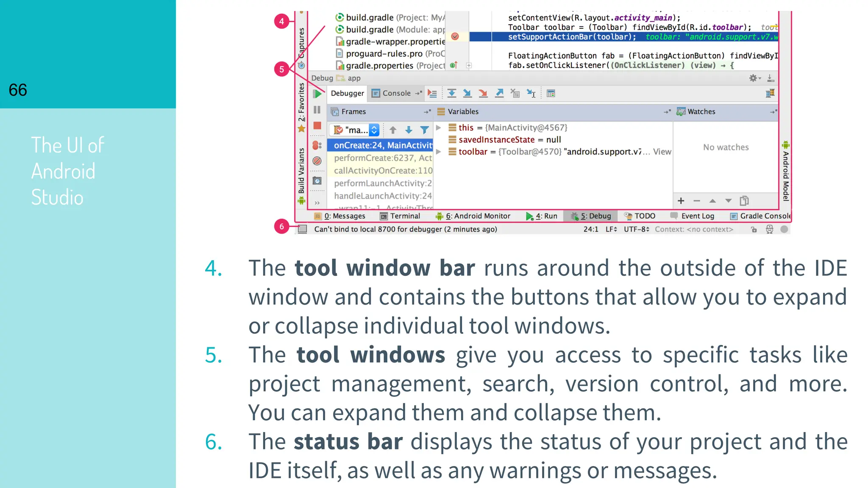
Task: Click Evaluate Expression calculator icon
Action: pyautogui.click(x=551, y=94)
